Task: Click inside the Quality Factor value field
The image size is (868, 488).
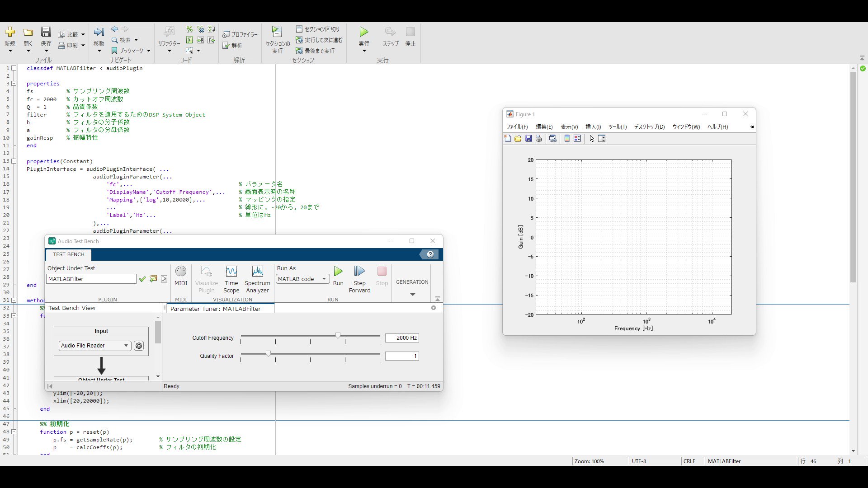Action: [401, 356]
